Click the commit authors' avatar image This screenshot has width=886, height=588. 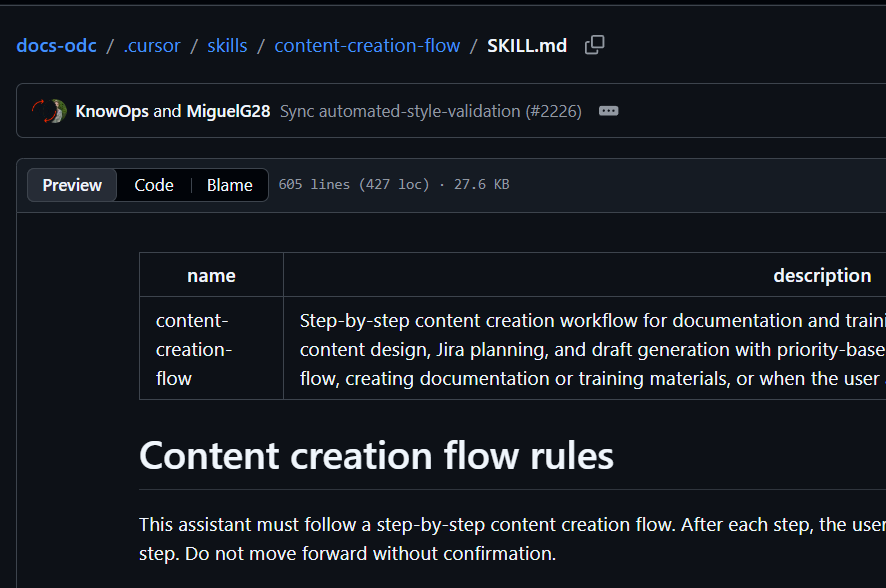(49, 111)
